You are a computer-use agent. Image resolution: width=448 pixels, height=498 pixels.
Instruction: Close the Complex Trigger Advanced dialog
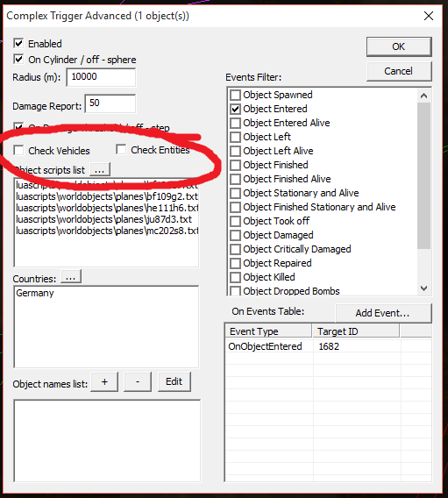click(429, 16)
